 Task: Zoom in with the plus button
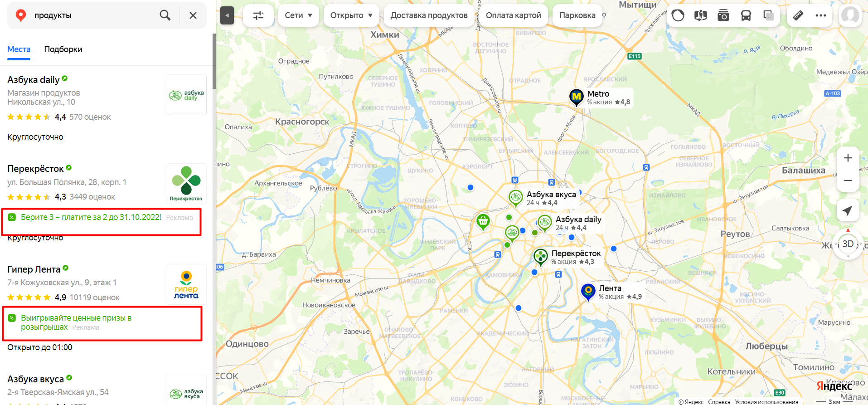pyautogui.click(x=848, y=158)
